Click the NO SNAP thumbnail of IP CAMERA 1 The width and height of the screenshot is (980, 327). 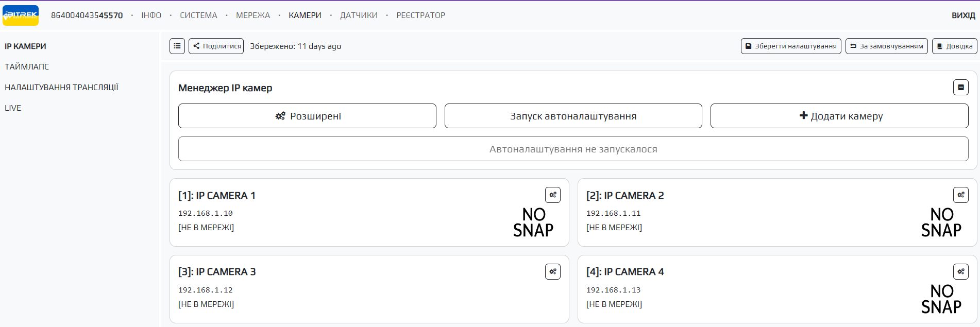(533, 222)
